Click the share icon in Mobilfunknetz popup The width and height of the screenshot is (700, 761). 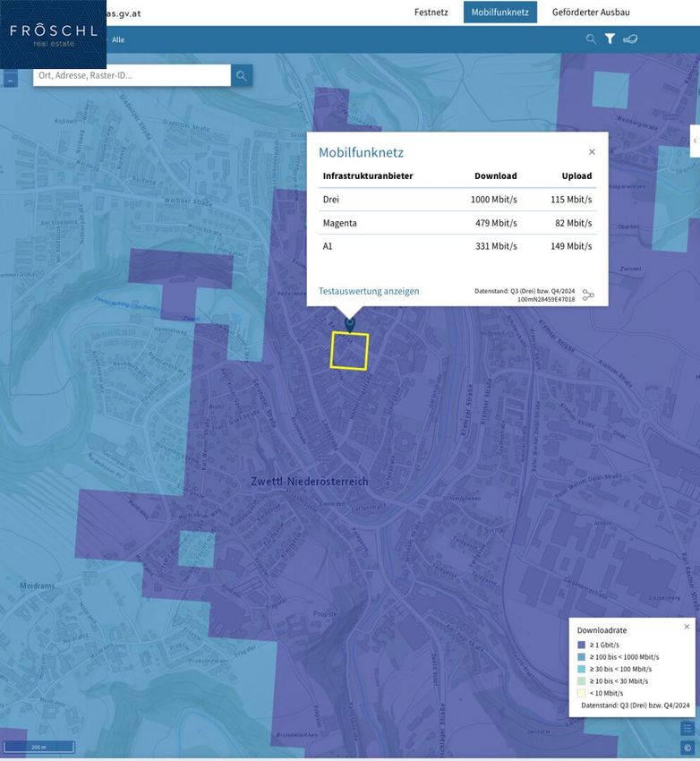(x=588, y=295)
